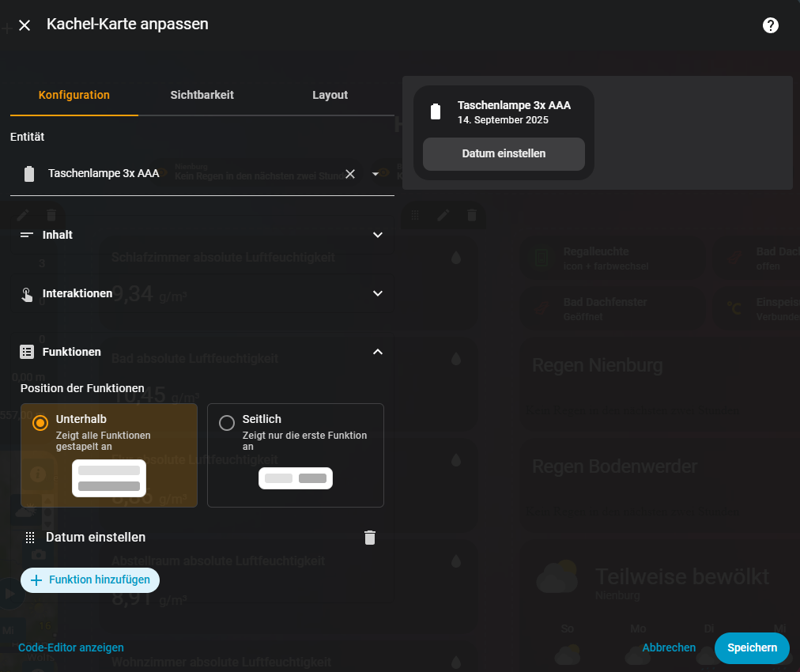This screenshot has height=672, width=800.
Task: Click the Funktionen list icon
Action: 27,352
